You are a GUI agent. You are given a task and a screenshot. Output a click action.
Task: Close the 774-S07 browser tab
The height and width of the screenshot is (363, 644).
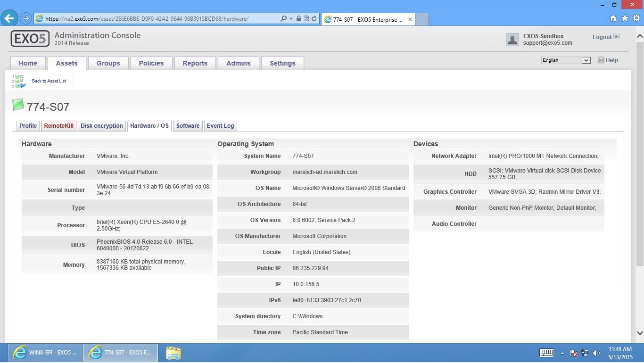tap(410, 19)
